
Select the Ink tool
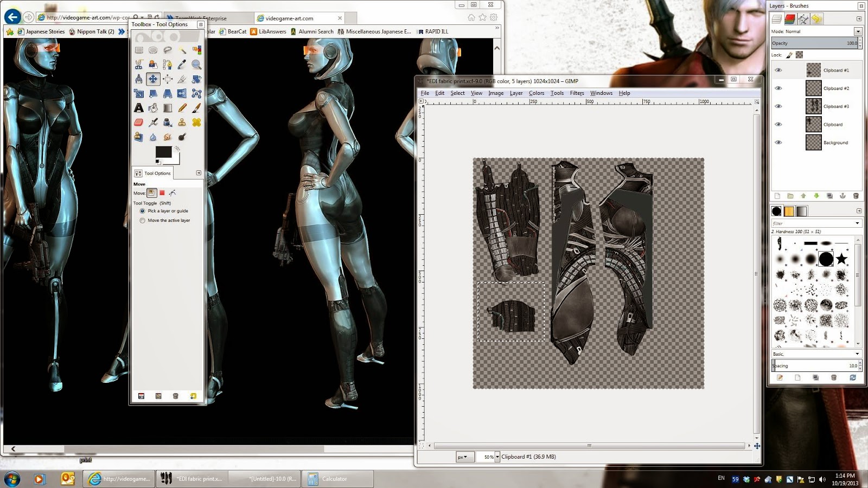pyautogui.click(x=168, y=123)
